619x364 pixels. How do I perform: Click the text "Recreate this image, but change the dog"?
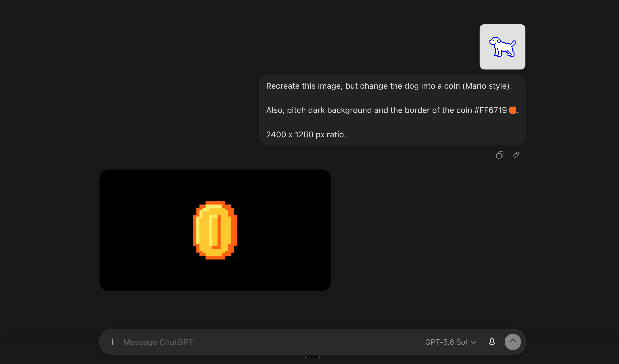coord(342,86)
